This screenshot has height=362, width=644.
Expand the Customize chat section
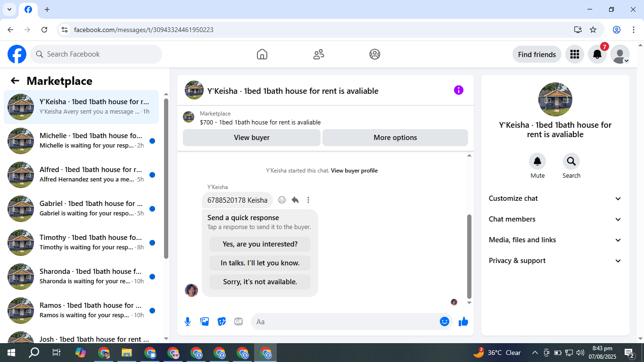pyautogui.click(x=555, y=198)
